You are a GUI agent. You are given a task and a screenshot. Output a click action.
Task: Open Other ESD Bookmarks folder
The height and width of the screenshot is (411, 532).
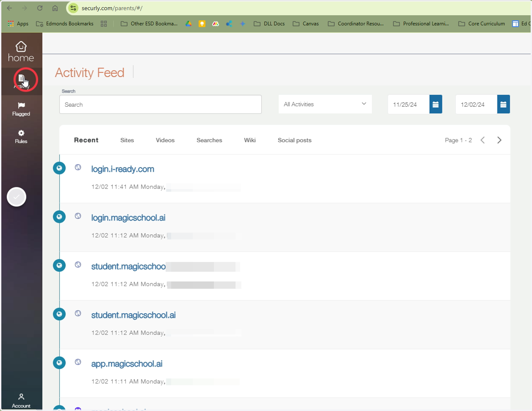(149, 24)
